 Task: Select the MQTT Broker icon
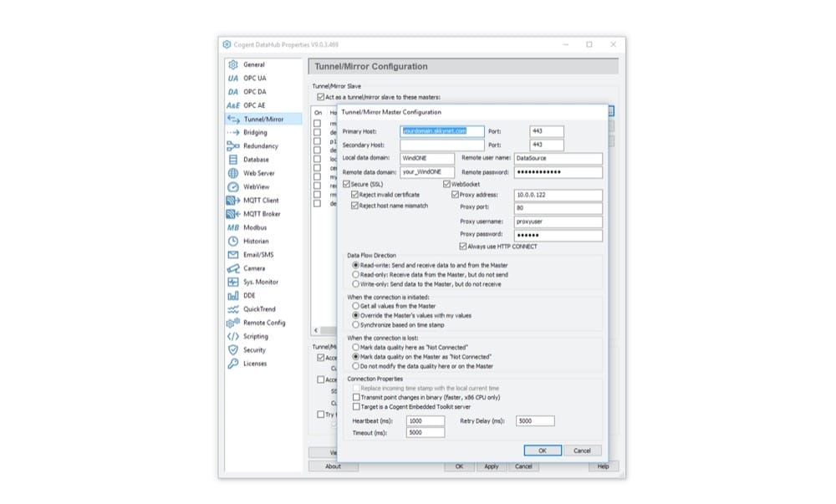click(x=233, y=214)
